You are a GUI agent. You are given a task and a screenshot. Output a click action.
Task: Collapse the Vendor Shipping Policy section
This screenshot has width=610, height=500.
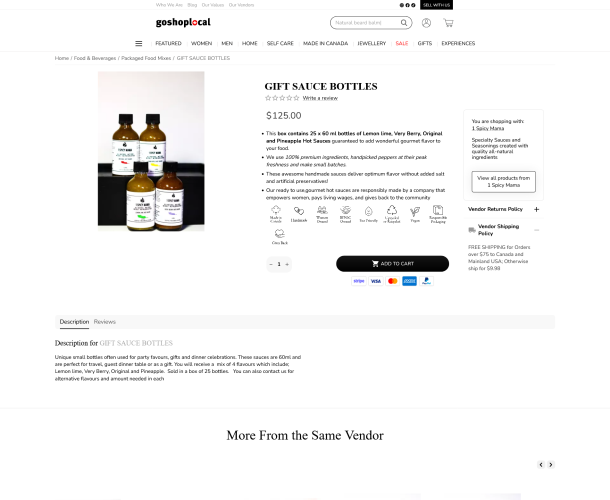point(536,230)
